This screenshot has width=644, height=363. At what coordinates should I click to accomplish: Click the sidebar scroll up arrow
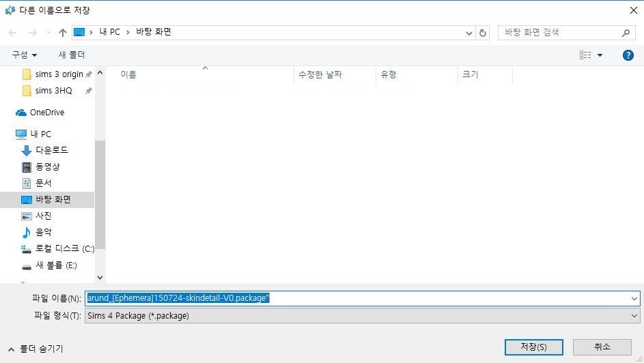(100, 73)
